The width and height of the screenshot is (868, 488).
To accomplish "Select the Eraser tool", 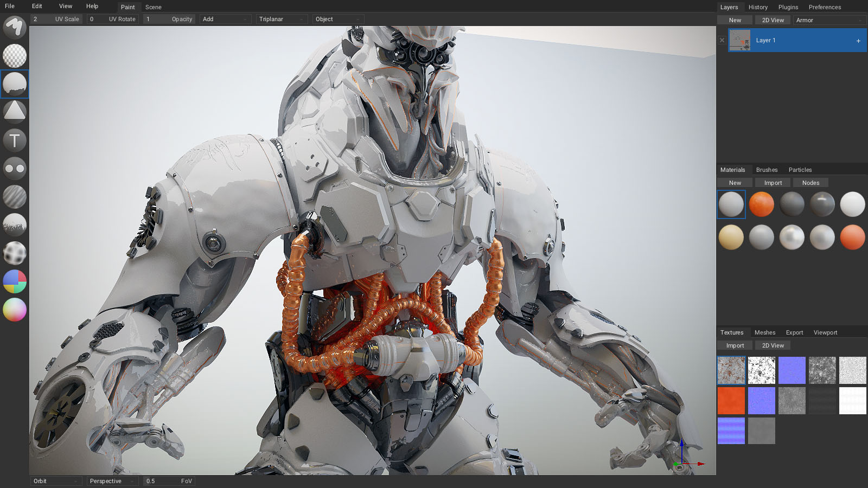I will tap(14, 56).
